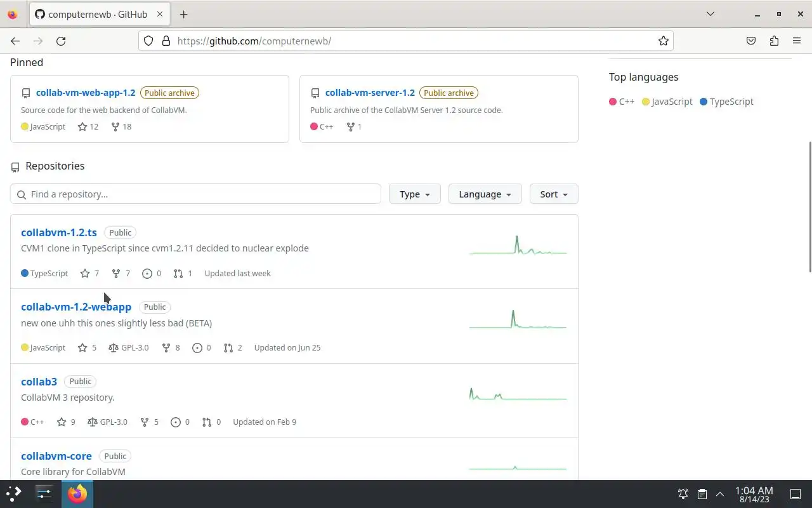This screenshot has width=812, height=508.
Task: Click forks count 18 on collab-vm-web-app-1.2
Action: click(x=121, y=126)
